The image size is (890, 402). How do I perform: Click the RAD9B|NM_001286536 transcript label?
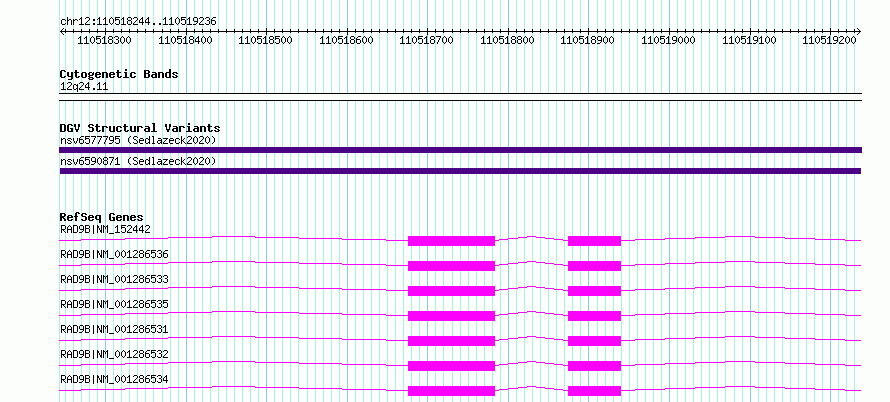click(x=114, y=254)
